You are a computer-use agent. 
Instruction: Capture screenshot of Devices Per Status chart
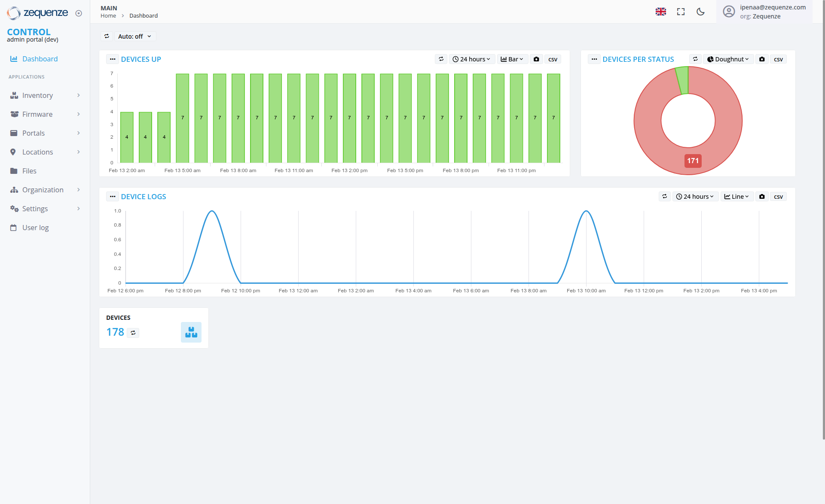pyautogui.click(x=762, y=59)
